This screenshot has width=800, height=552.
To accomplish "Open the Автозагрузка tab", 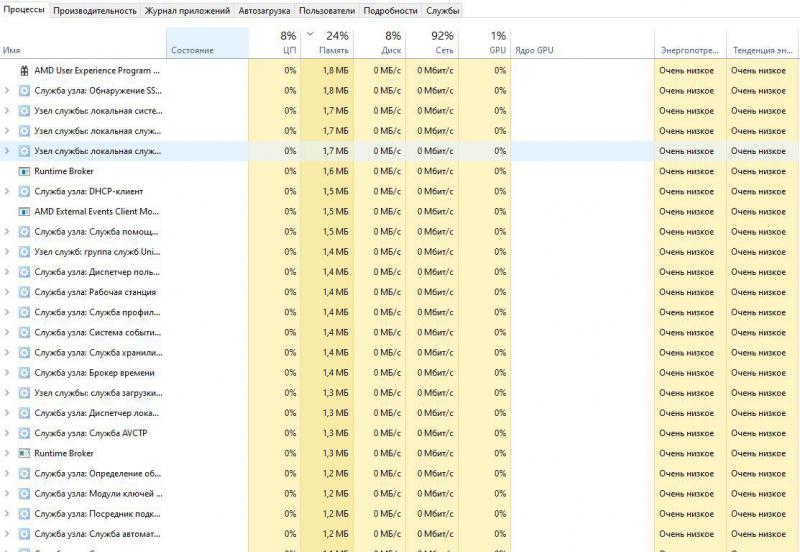I will (x=265, y=10).
